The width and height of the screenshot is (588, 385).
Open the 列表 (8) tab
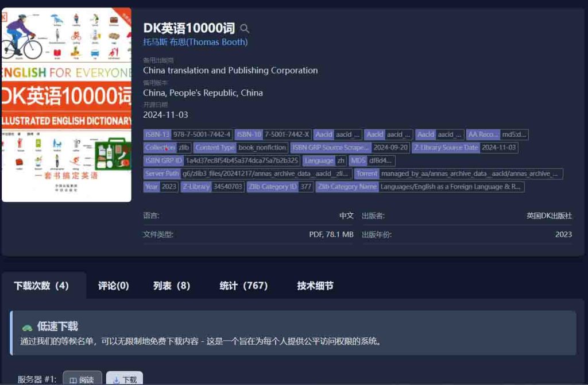pos(171,286)
